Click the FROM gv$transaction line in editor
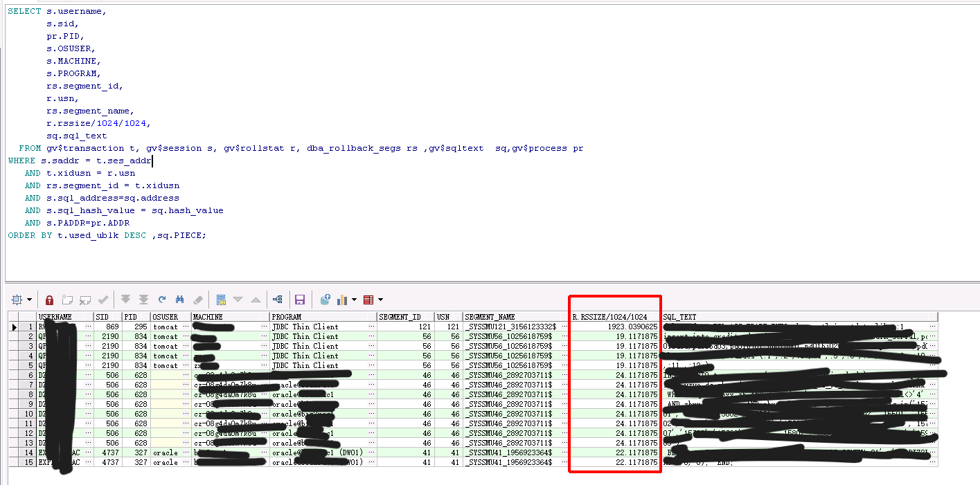This screenshot has width=980, height=485. (301, 148)
